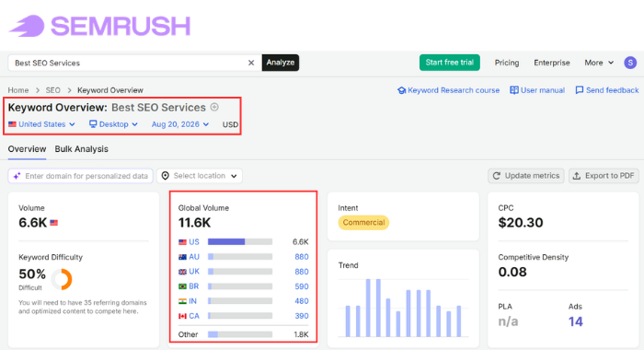Image resolution: width=644 pixels, height=350 pixels.
Task: Click the US volume progress bar
Action: pos(240,242)
